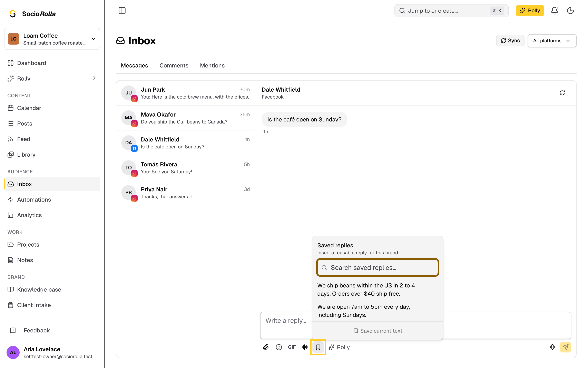Screen dimensions: 588x368
Task: Open Priya Nair conversation
Action: pos(186,193)
